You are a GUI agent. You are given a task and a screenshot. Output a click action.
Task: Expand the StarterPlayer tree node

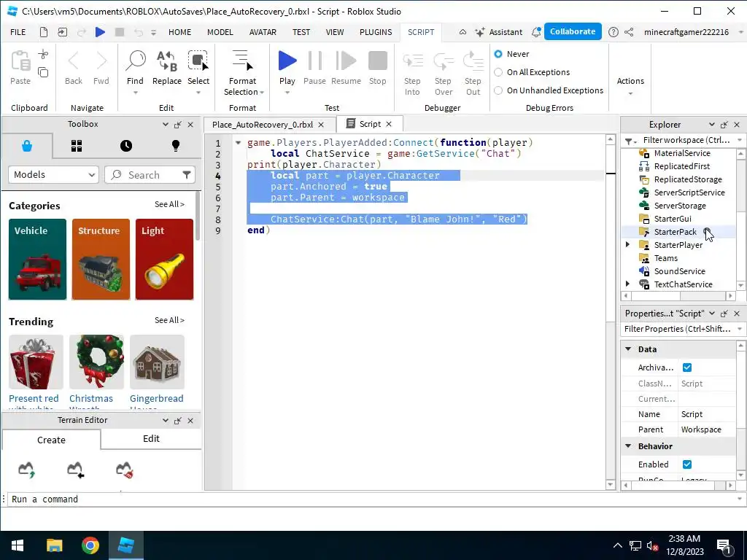[628, 245]
